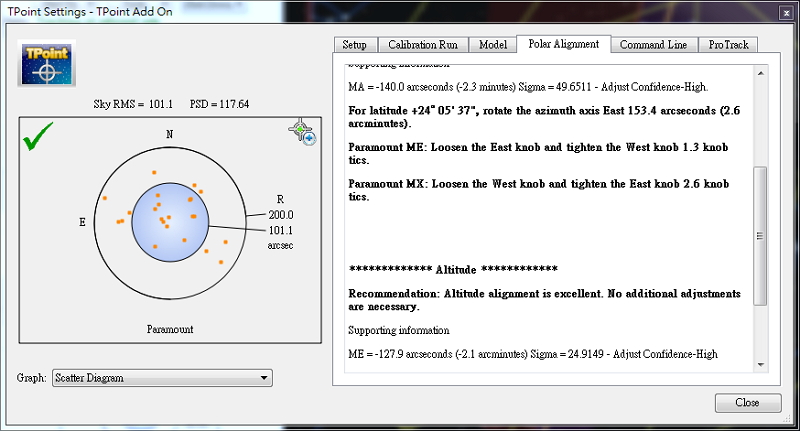Click the 101.1 radius label
The image size is (800, 431).
pyautogui.click(x=281, y=230)
